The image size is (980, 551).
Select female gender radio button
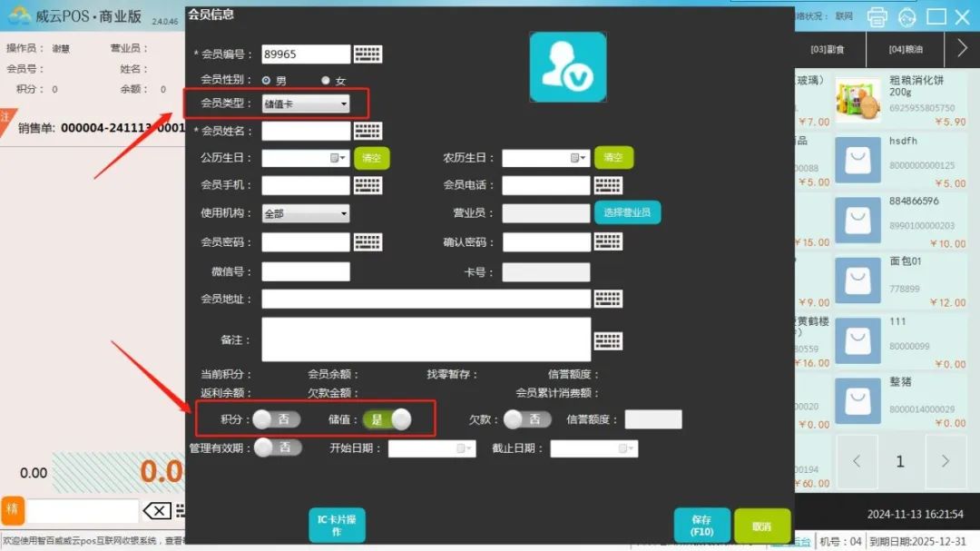pos(325,81)
